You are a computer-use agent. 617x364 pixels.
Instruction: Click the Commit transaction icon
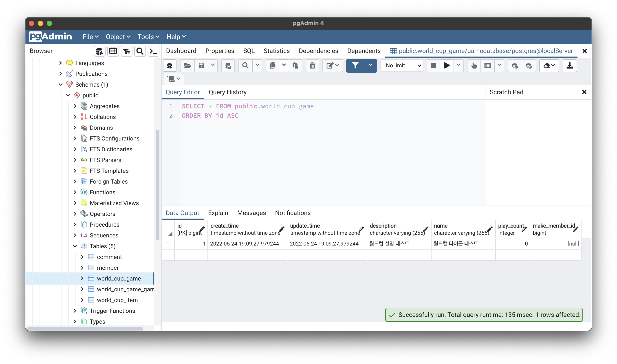pyautogui.click(x=515, y=66)
